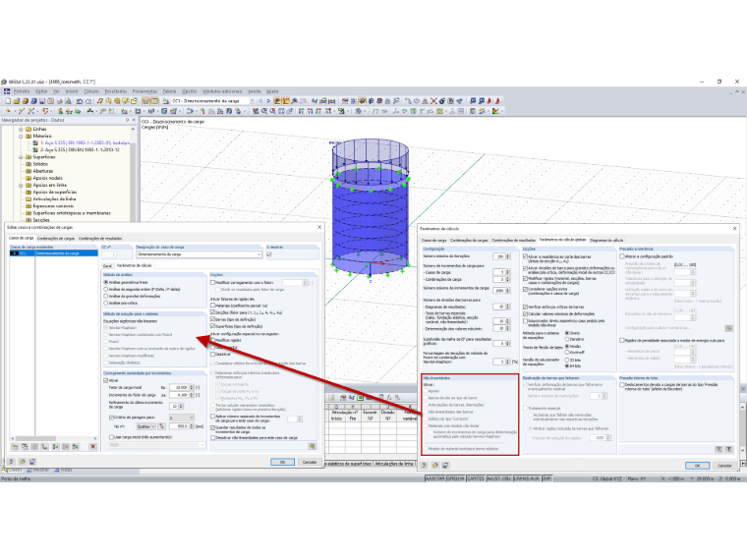Toggle GRELHA in status bar
This screenshot has width=747, height=560.
click(x=456, y=478)
